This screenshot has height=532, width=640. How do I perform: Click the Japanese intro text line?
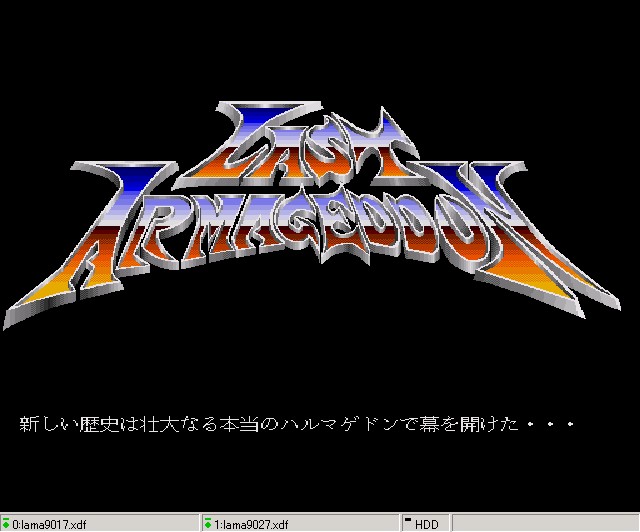297,424
